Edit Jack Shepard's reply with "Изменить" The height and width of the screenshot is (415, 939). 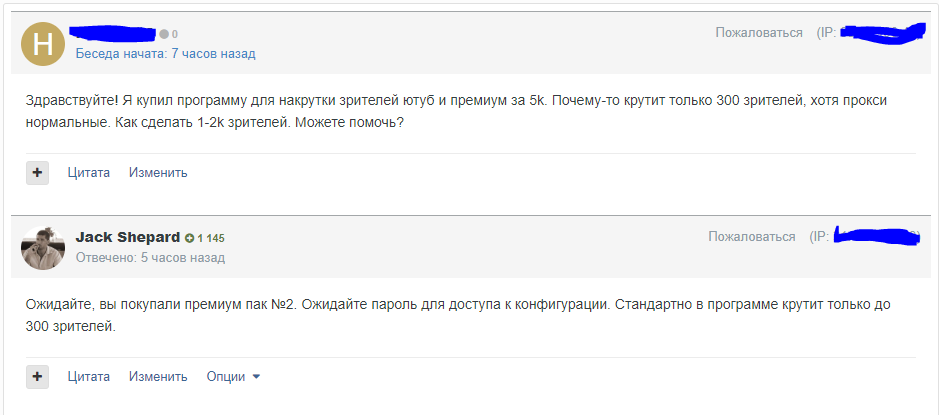pos(158,377)
